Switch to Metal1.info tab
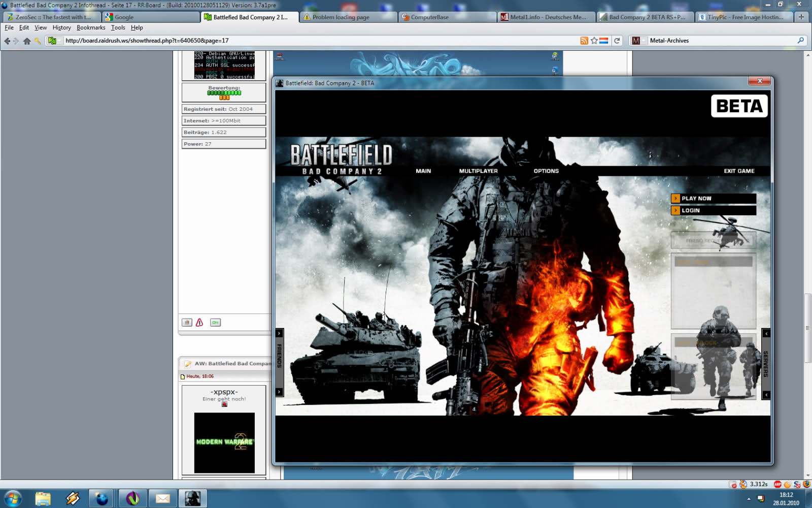Viewport: 812px width, 508px height. point(547,17)
